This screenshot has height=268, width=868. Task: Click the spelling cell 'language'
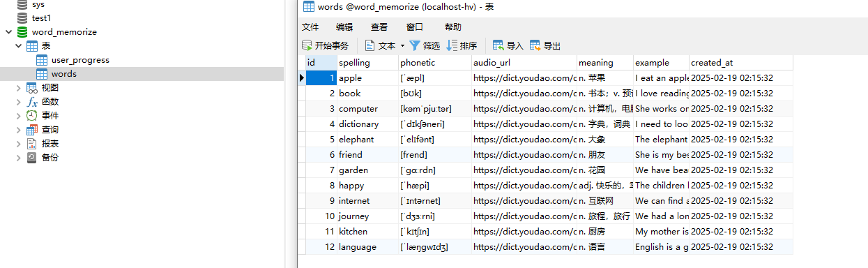[x=367, y=247]
